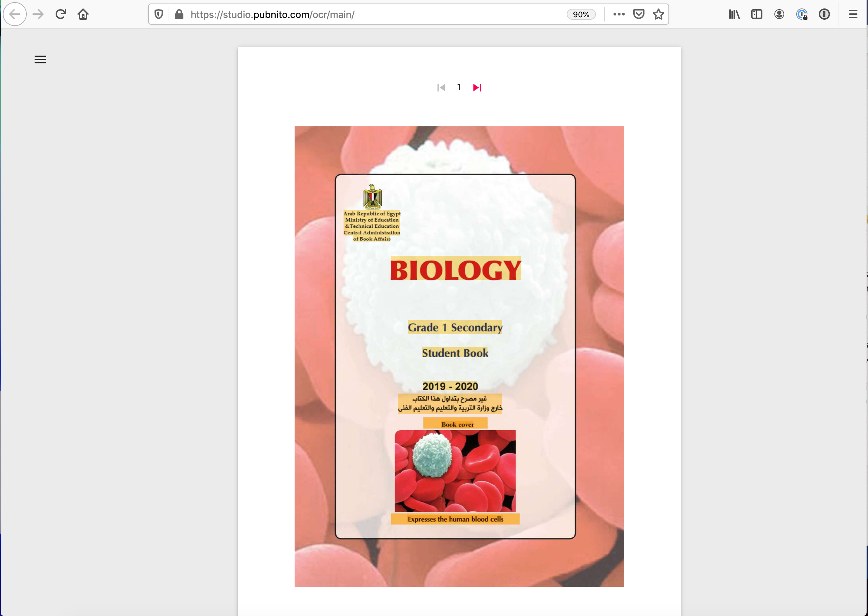
Task: Select the Arab Republic of Egypt text line
Action: [x=372, y=214]
